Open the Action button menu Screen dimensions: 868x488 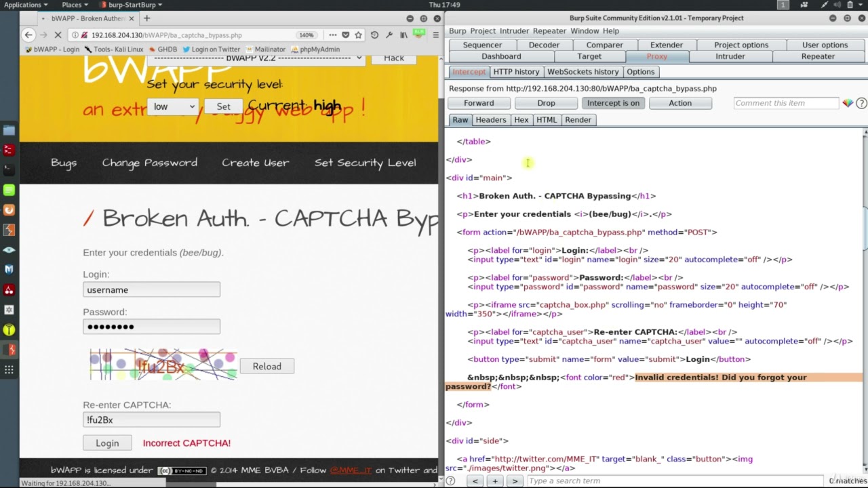coord(680,103)
